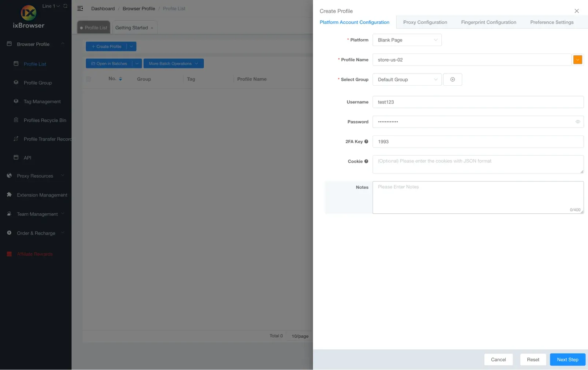Click the Reset button
Image resolution: width=588 pixels, height=370 pixels.
click(533, 359)
